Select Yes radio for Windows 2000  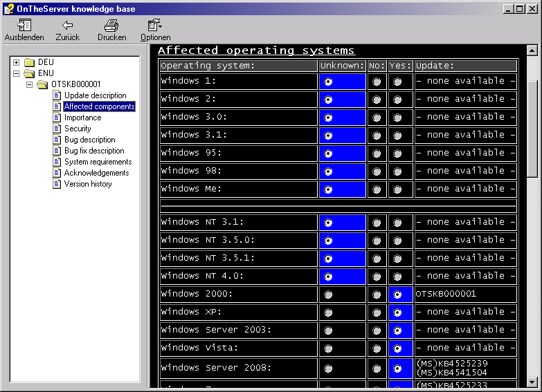pyautogui.click(x=397, y=295)
